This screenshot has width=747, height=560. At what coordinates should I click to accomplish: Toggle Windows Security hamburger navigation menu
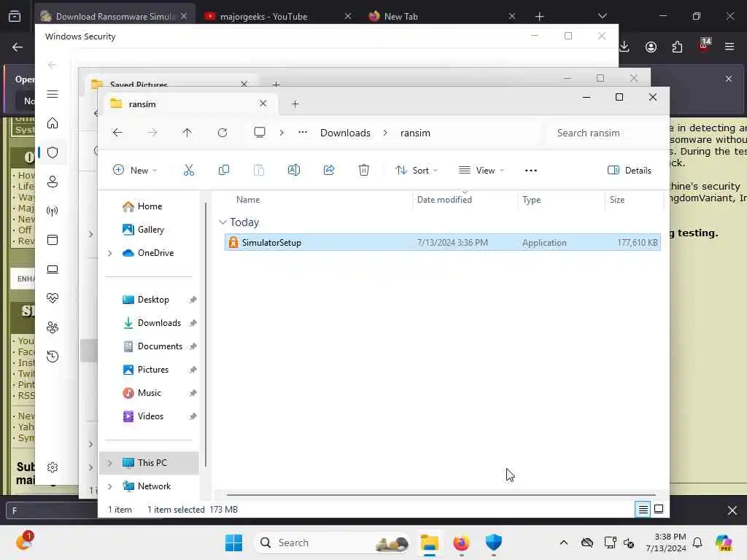click(x=53, y=94)
